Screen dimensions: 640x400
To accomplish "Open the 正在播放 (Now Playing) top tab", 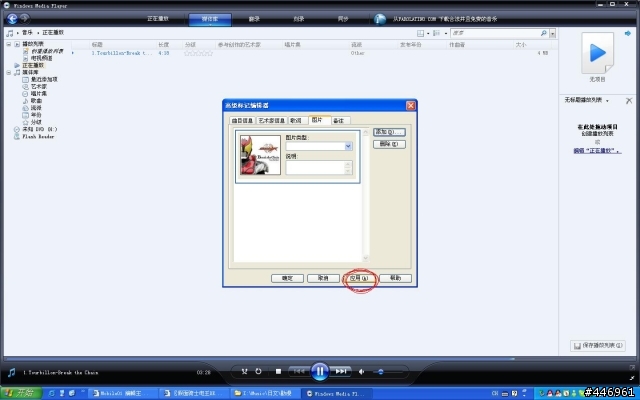I will coord(158,19).
